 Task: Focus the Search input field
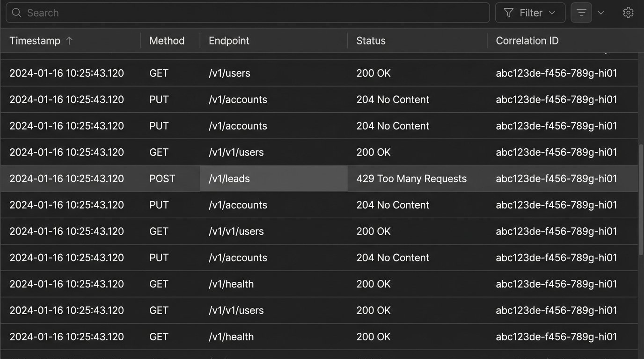point(253,13)
